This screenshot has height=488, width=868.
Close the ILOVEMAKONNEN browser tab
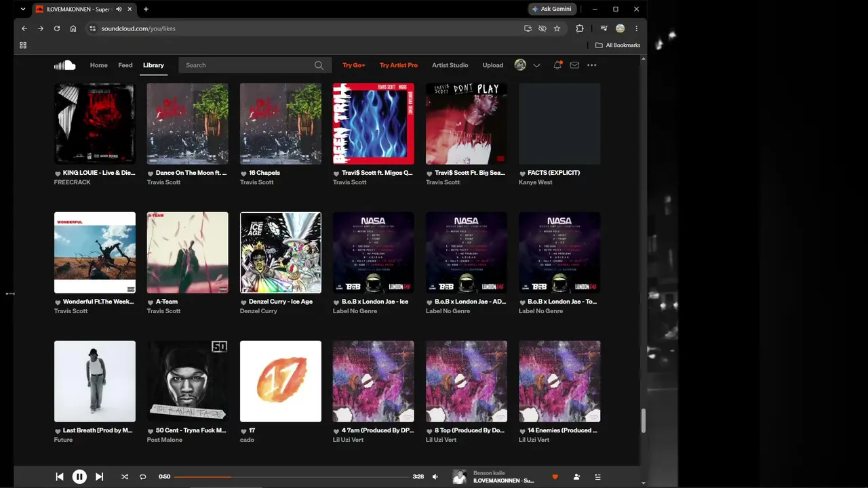[130, 9]
